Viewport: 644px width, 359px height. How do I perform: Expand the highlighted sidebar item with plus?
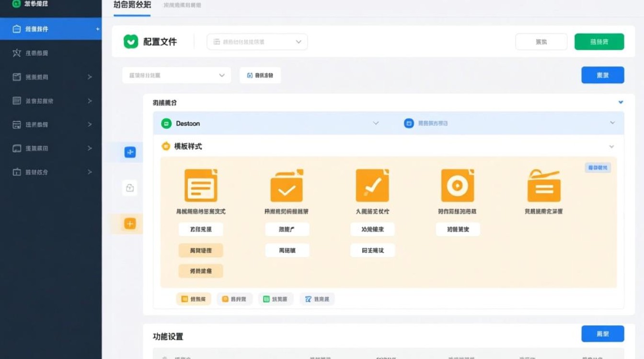(98, 29)
